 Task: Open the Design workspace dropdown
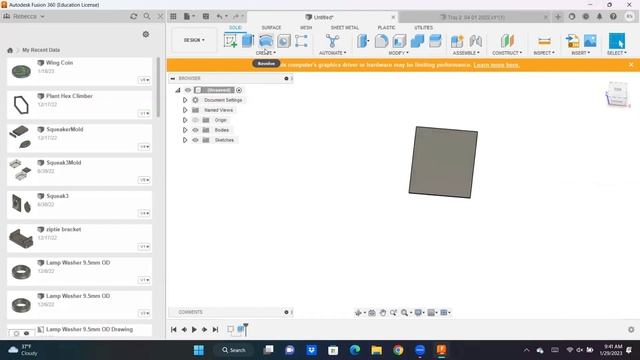[x=194, y=40]
